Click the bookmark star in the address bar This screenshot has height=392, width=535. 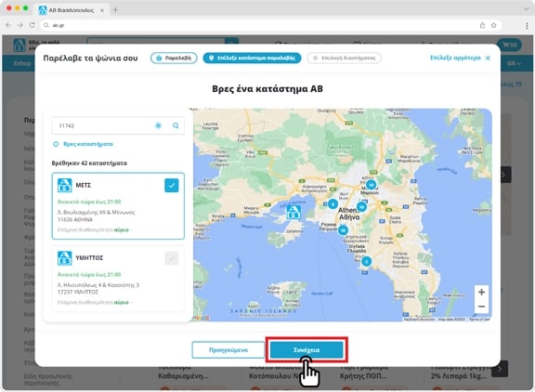pos(494,25)
